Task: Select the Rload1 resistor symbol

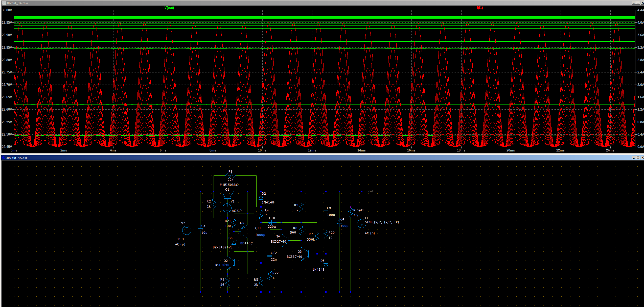Action: 351,212
